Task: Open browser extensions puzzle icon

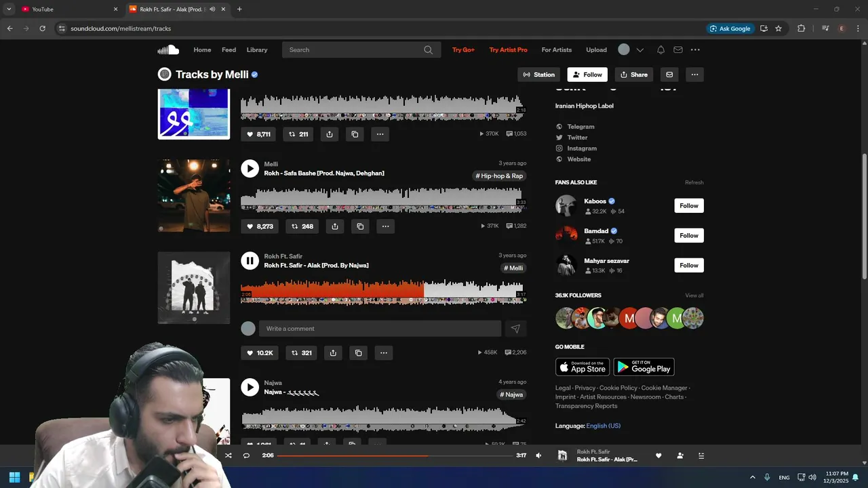Action: (802, 28)
